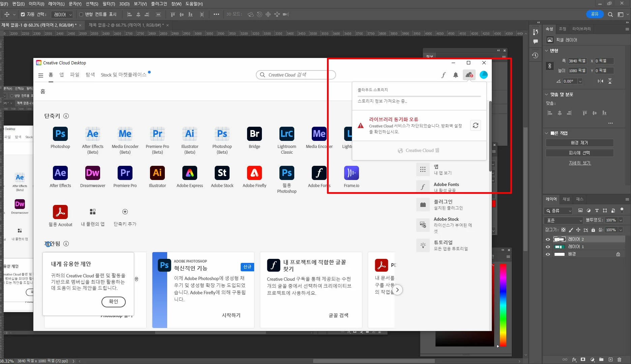Open the Creative Cloud hamburger menu
631x364 pixels.
41,75
